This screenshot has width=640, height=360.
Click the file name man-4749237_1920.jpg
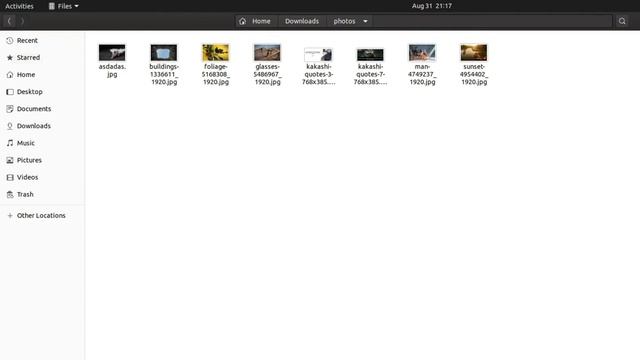click(x=422, y=74)
